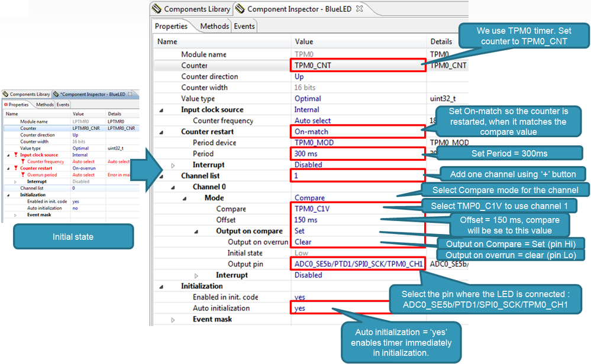Collapse the Input clock source group
The width and height of the screenshot is (591, 364).
pyautogui.click(x=162, y=110)
